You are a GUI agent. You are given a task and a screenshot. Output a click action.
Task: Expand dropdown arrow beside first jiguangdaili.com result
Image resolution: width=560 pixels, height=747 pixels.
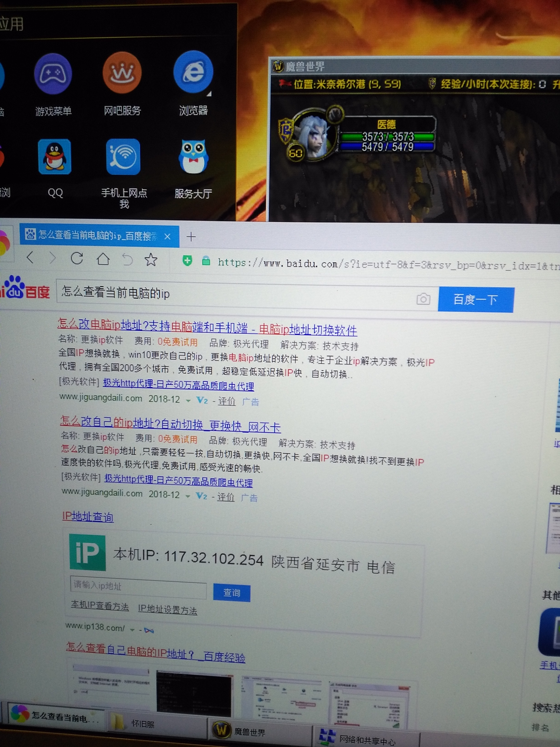click(188, 401)
